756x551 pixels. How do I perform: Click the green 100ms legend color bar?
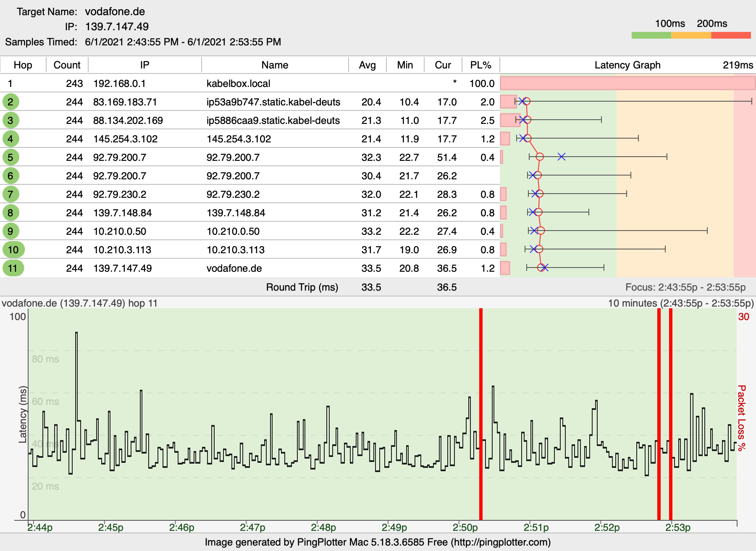coord(651,35)
